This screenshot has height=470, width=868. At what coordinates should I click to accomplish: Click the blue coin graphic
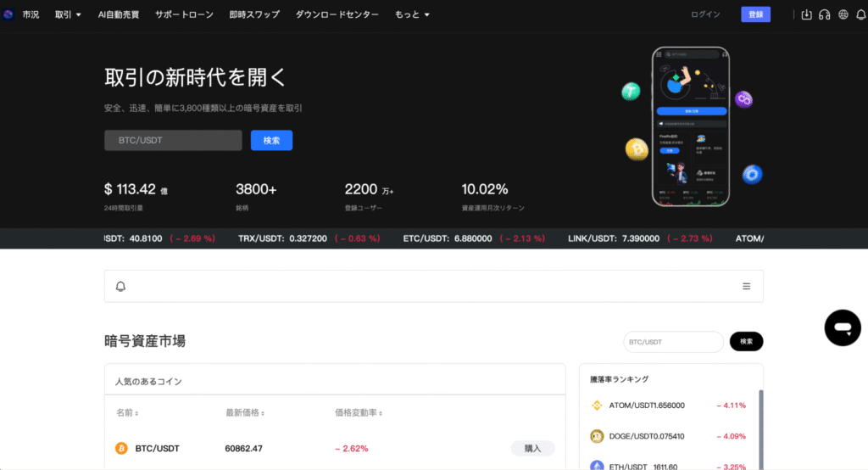[753, 175]
